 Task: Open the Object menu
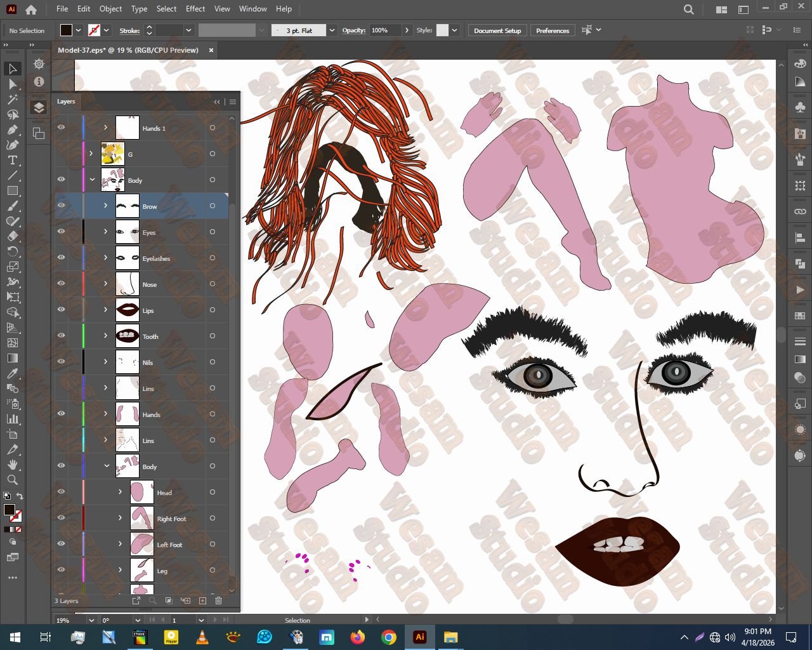110,9
